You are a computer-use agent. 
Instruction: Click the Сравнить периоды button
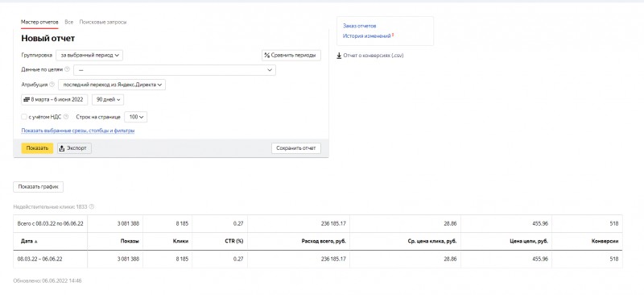point(291,55)
